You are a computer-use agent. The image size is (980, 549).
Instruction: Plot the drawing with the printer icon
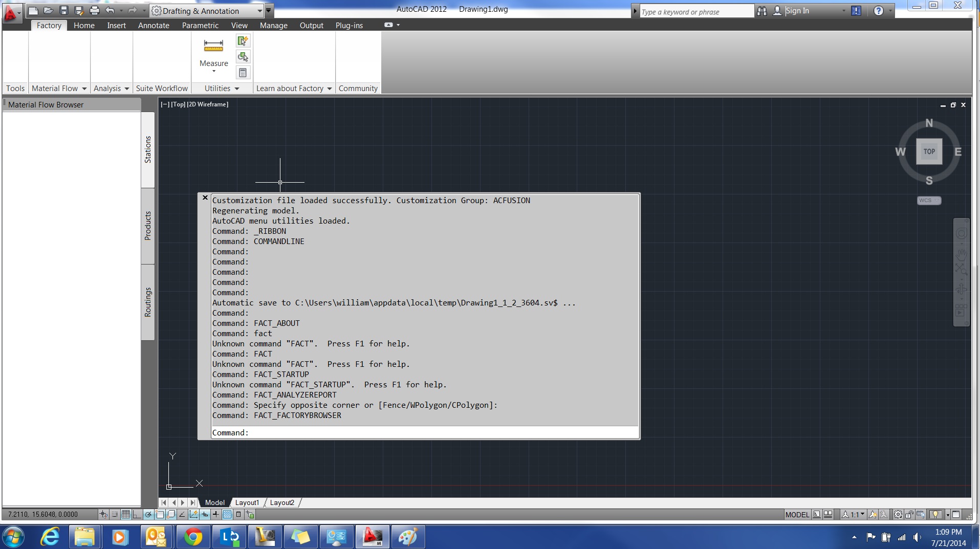click(x=95, y=10)
